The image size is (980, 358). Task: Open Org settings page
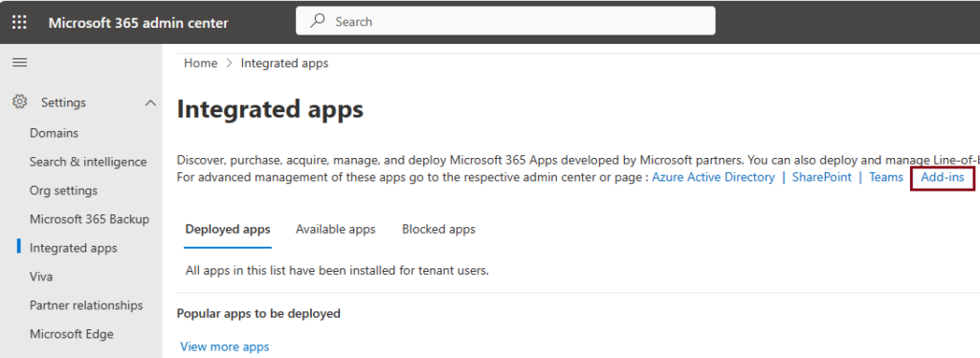tap(64, 190)
